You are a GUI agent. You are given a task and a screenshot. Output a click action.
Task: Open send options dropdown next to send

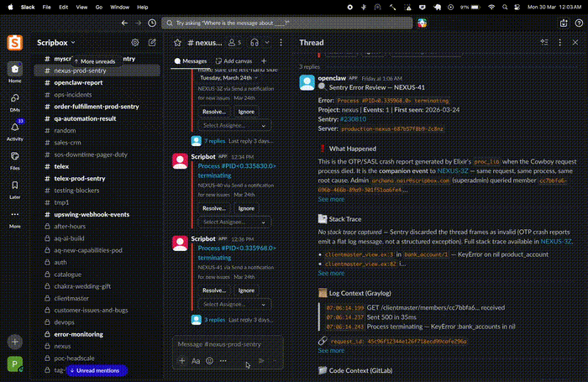275,361
